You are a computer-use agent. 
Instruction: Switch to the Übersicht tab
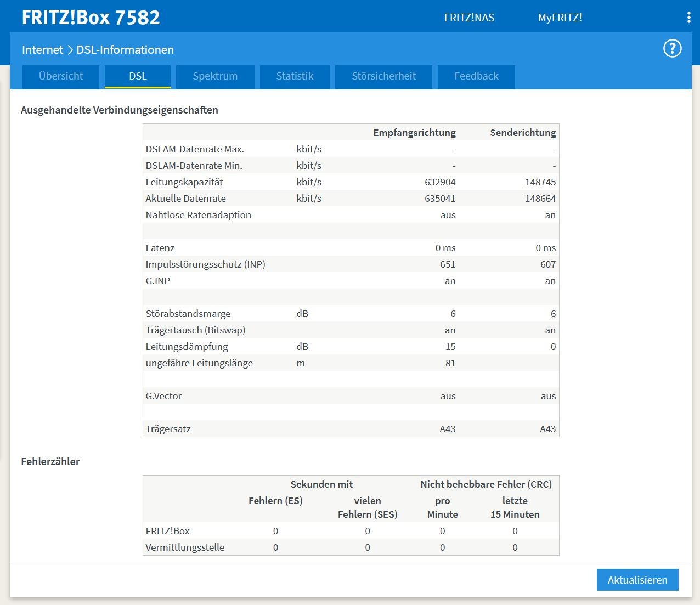(x=61, y=76)
